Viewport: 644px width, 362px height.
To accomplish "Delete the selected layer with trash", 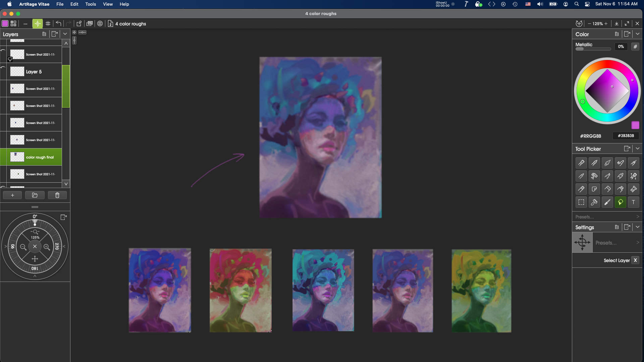I will coord(57,195).
